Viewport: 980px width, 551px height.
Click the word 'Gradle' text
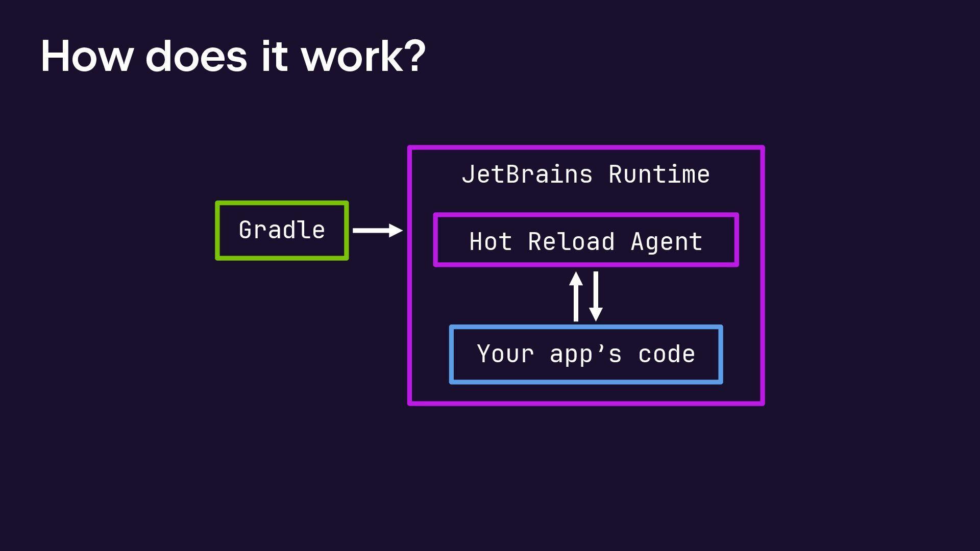pyautogui.click(x=282, y=230)
